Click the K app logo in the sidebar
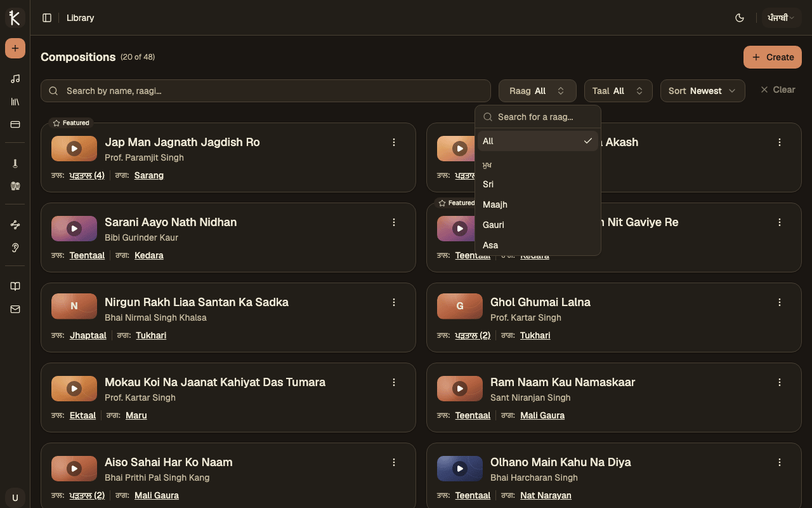Screen dimensions: 812x508 [x=15, y=18]
